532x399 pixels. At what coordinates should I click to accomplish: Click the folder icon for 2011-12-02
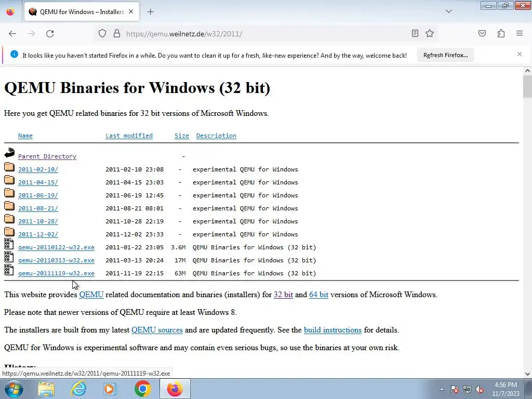click(x=9, y=232)
